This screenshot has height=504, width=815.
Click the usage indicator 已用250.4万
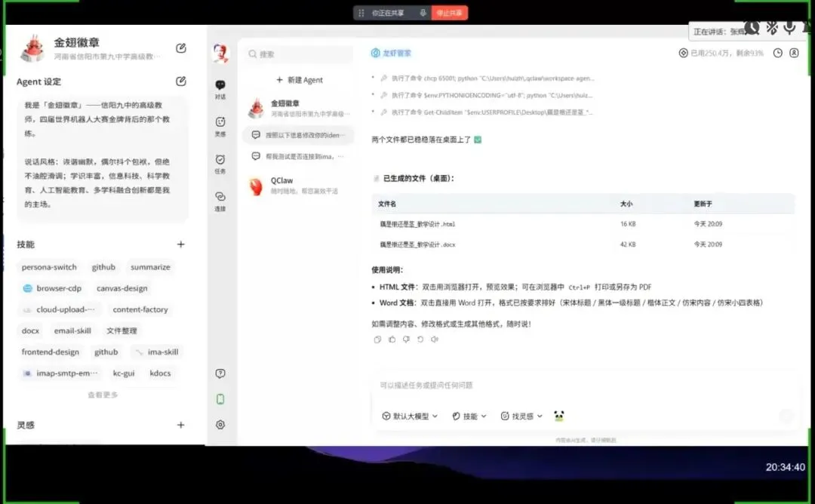tap(721, 53)
